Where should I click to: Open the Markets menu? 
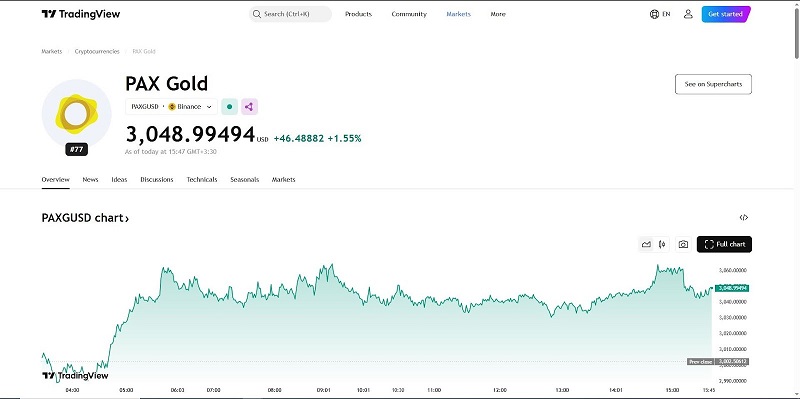pyautogui.click(x=459, y=14)
